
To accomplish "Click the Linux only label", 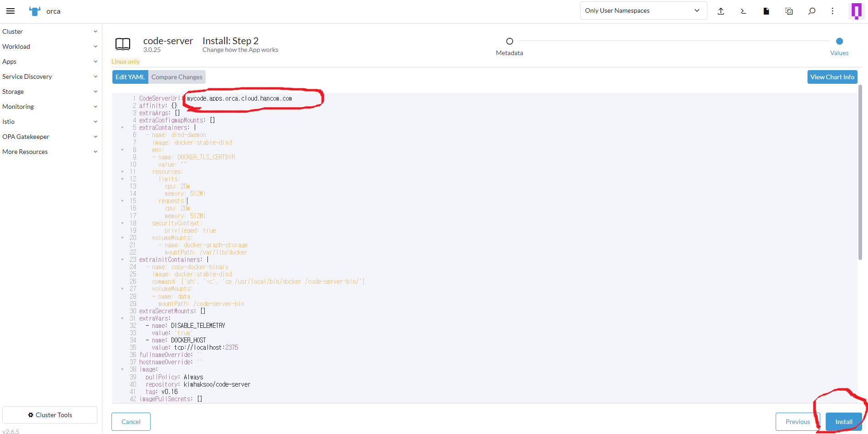I will 126,61.
